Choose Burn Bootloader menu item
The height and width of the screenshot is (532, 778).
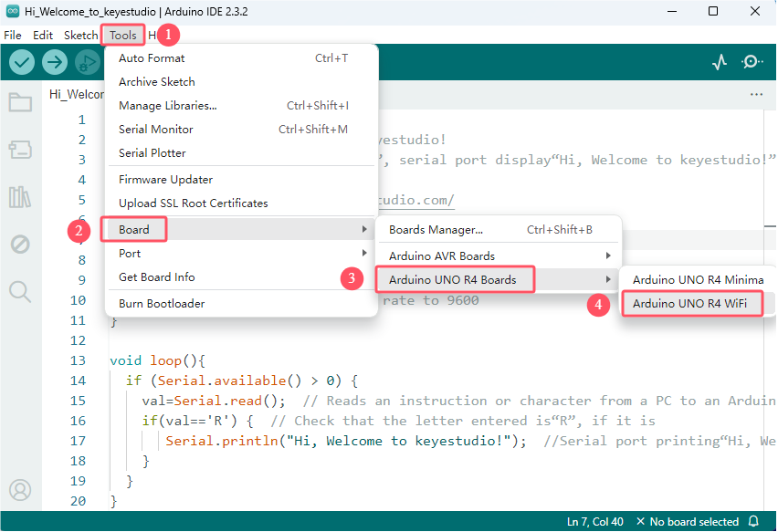pos(241,304)
